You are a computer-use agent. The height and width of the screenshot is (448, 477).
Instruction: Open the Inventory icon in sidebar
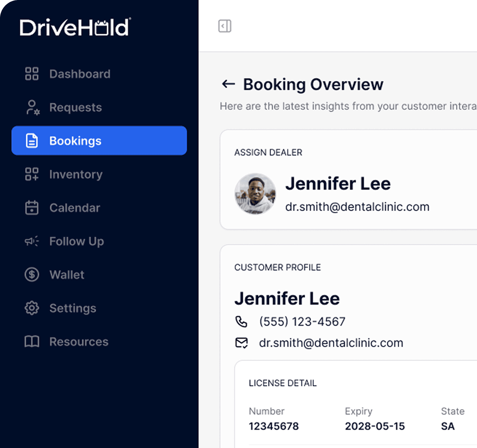point(31,174)
